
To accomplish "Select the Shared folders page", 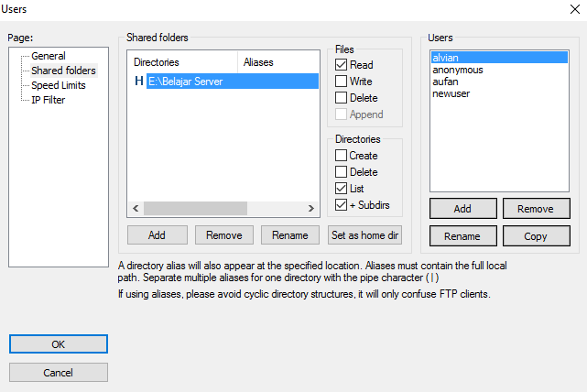I will point(63,71).
